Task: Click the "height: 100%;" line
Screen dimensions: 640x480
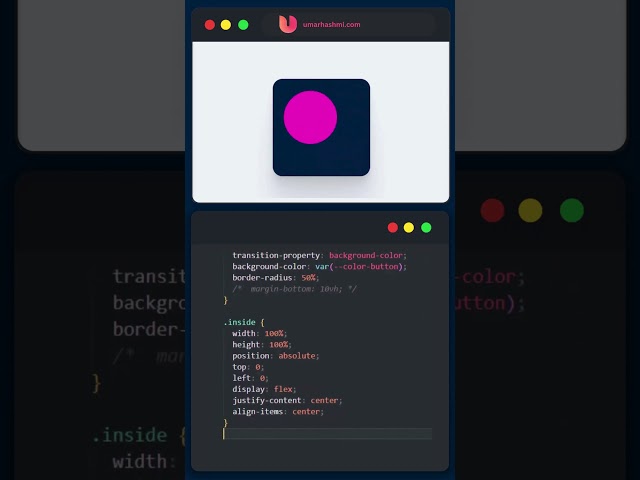Action: point(262,344)
